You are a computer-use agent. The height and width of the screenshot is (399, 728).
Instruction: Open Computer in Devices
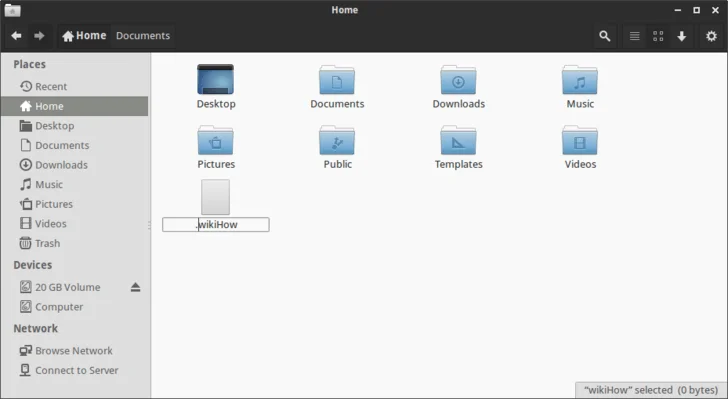(74, 307)
